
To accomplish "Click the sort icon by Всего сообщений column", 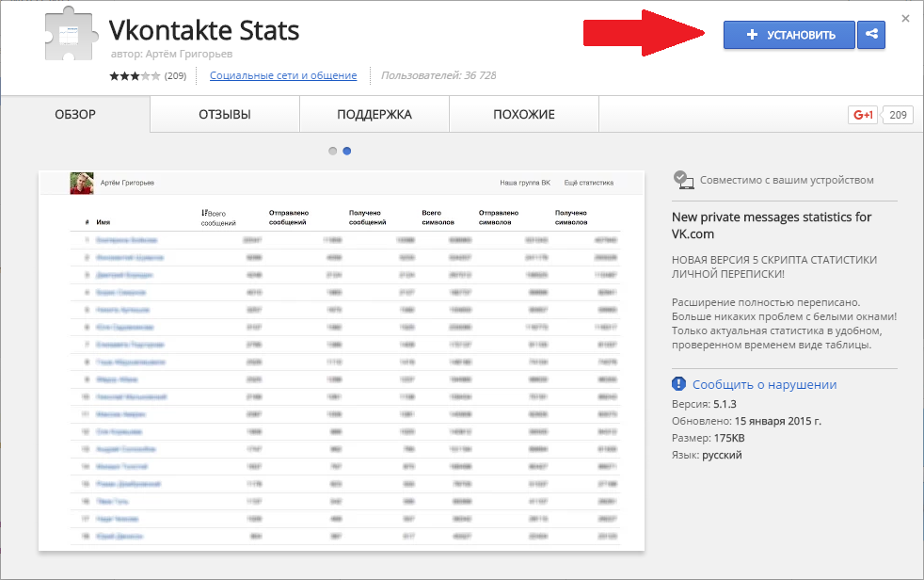I will click(204, 214).
